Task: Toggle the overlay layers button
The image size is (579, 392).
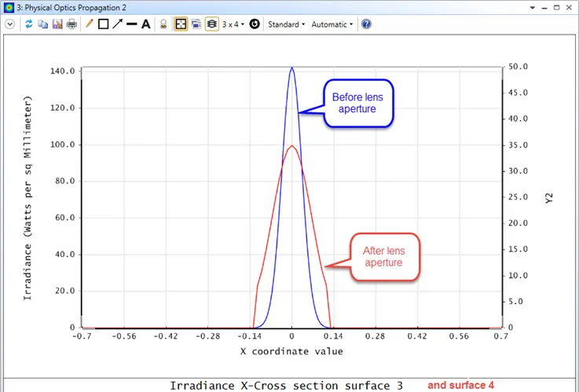Action: click(x=212, y=24)
